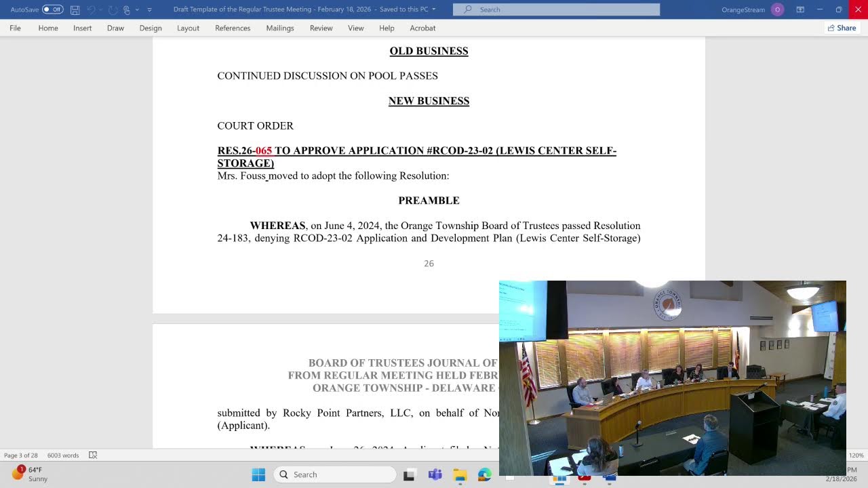Click the 120% zoom level
The width and height of the screenshot is (868, 488).
(x=856, y=455)
